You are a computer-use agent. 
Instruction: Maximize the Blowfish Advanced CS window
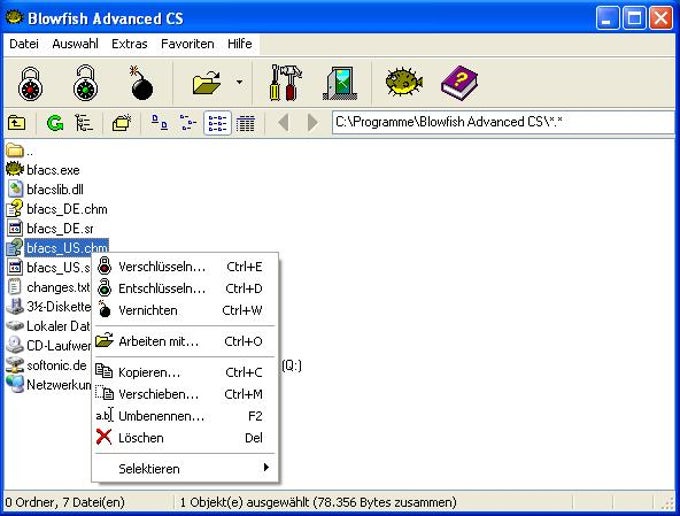(x=634, y=18)
